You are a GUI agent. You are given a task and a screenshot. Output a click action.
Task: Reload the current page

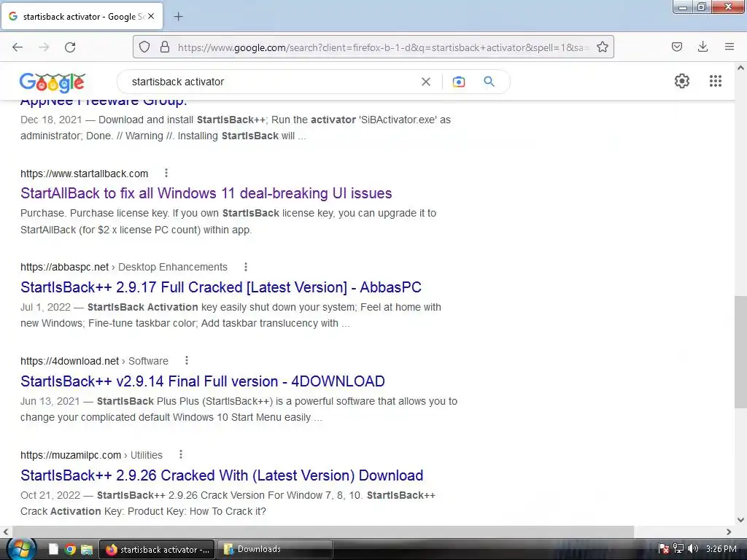(70, 47)
